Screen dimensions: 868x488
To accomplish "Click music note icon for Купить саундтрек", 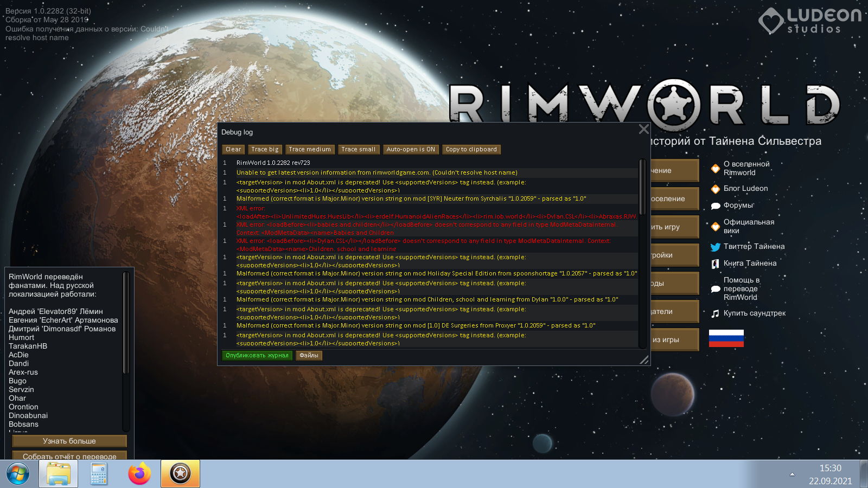I will [716, 313].
